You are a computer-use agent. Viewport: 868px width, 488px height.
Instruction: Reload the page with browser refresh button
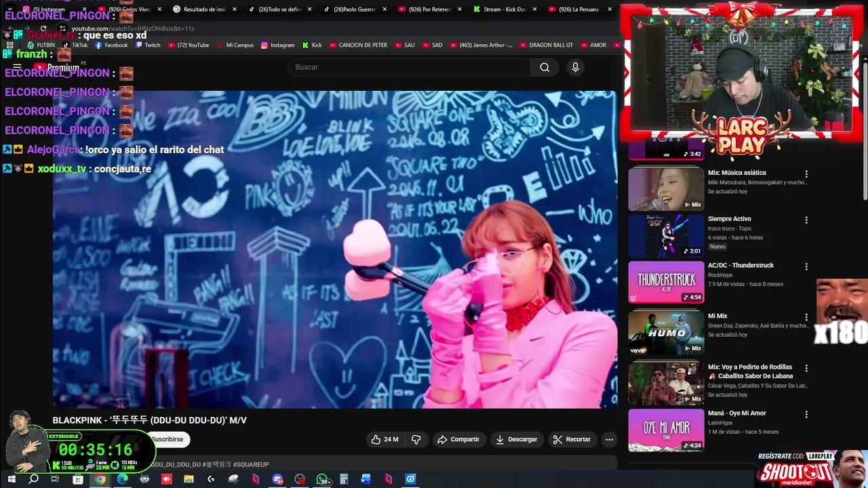[43, 28]
